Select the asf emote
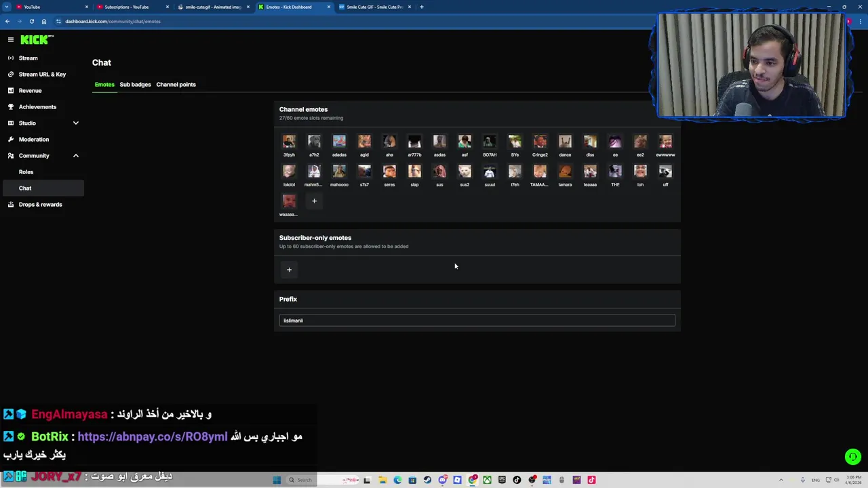The width and height of the screenshot is (868, 488). click(x=465, y=142)
